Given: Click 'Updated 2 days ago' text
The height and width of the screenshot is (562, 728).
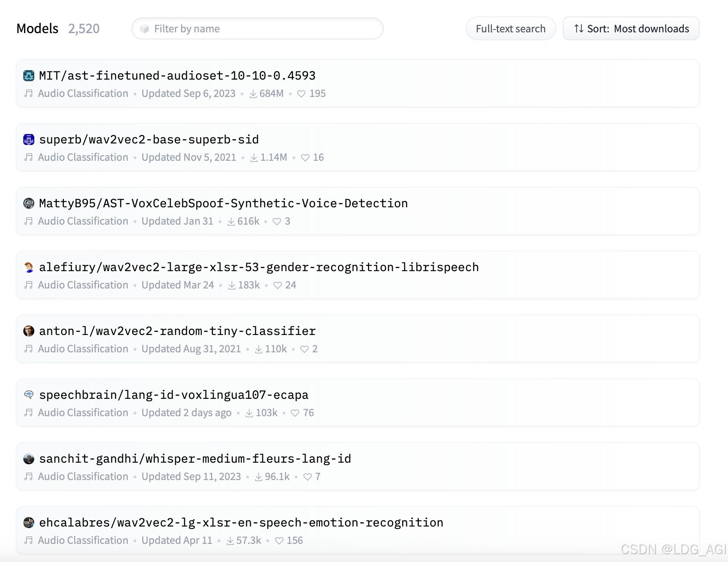Looking at the screenshot, I should click(187, 413).
